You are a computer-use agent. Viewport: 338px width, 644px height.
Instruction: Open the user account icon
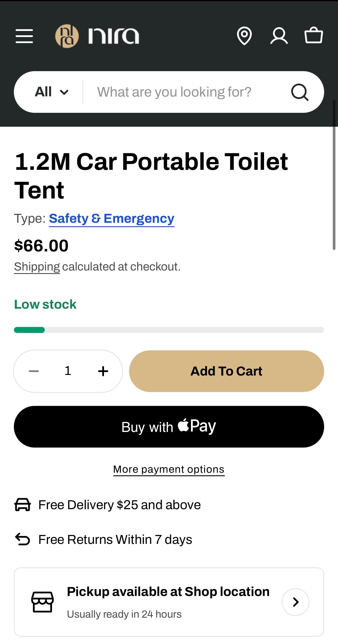tap(279, 36)
